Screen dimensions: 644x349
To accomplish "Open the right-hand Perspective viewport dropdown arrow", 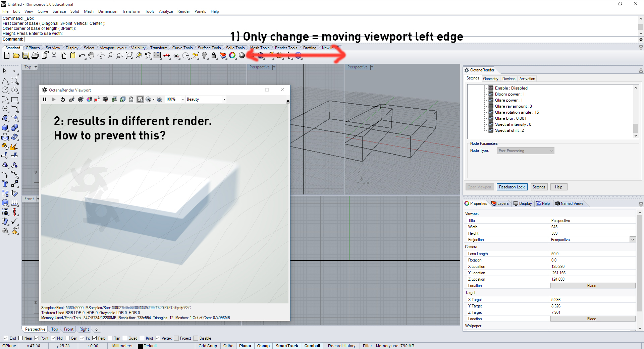I will [x=372, y=67].
